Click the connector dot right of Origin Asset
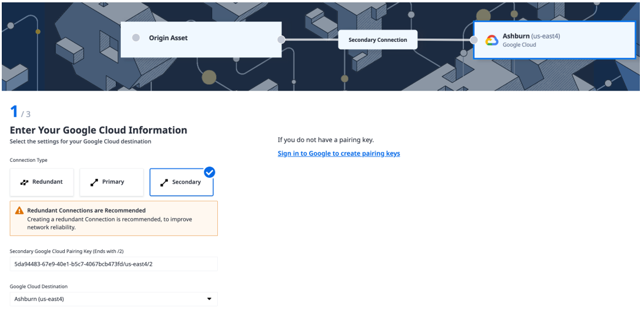This screenshot has width=644, height=312. click(x=281, y=40)
